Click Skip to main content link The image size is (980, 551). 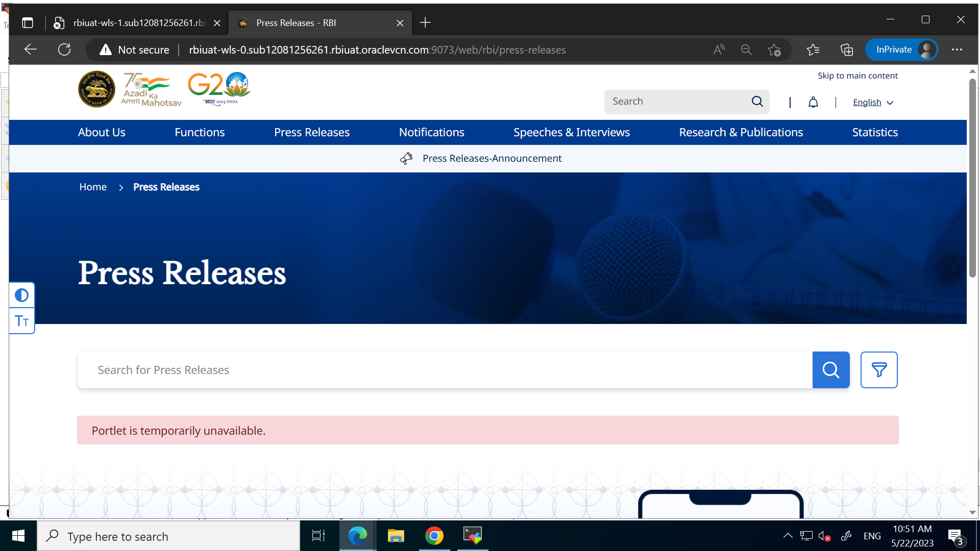[x=857, y=76]
